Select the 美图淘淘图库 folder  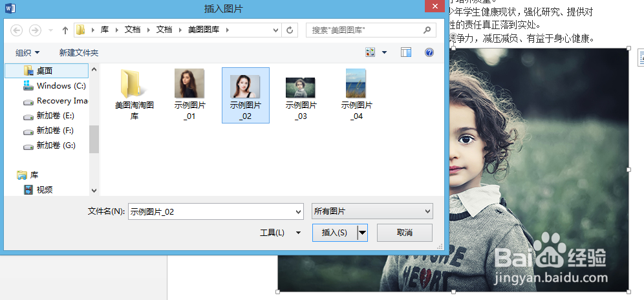(x=134, y=95)
